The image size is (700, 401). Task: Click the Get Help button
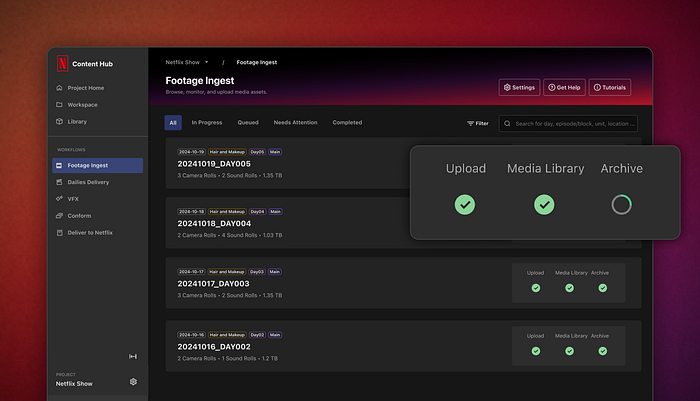[564, 88]
